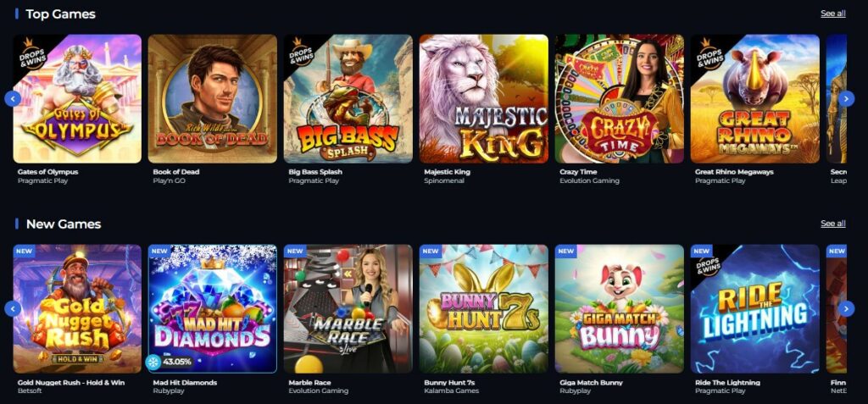Click the Ride The Lightning title text
This screenshot has height=404, width=868.
point(727,383)
